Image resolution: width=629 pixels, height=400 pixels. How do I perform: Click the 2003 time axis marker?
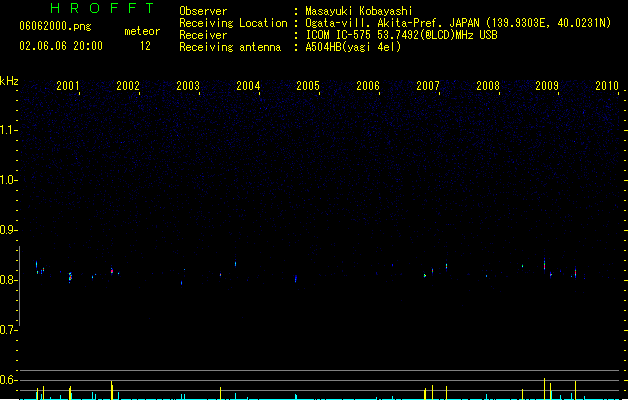[188, 85]
